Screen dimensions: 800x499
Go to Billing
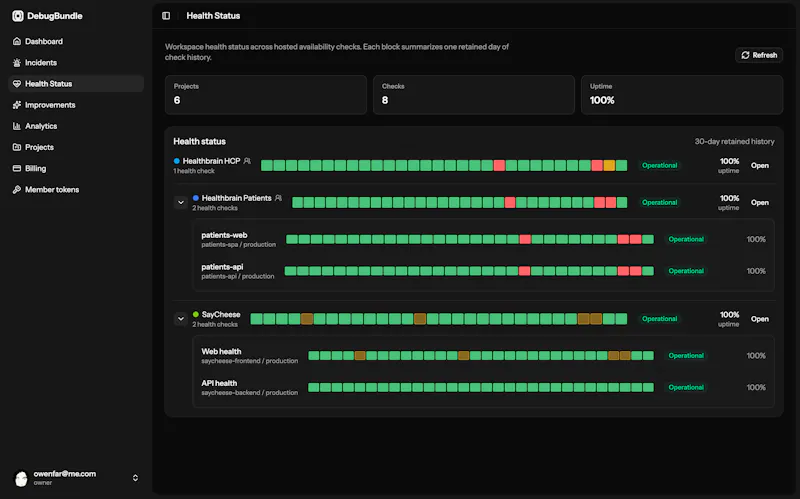(76, 168)
